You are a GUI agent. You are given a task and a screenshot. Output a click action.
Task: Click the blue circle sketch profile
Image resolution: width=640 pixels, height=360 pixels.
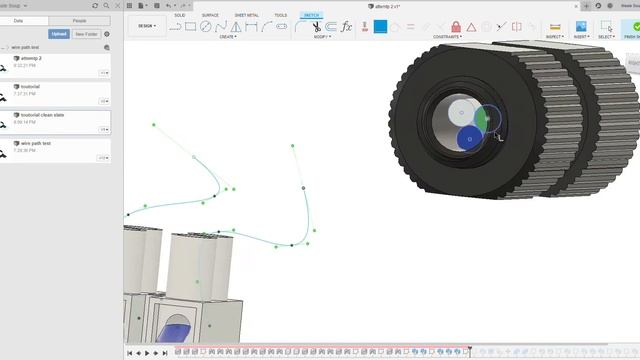[x=469, y=139]
